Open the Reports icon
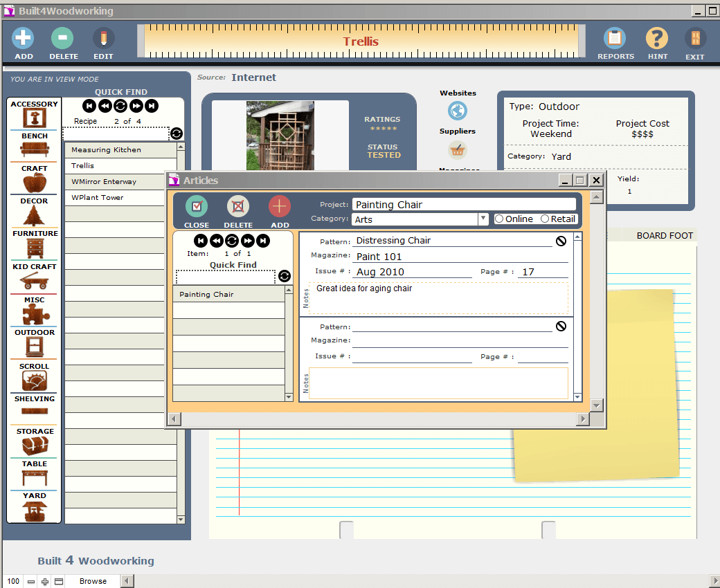Viewport: 720px width, 588px height. point(615,39)
